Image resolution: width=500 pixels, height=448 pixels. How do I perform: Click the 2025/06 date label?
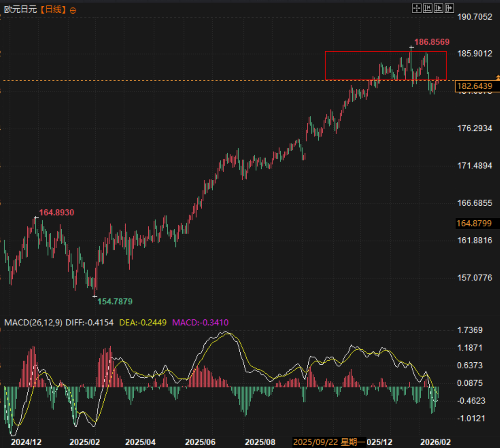pos(200,442)
